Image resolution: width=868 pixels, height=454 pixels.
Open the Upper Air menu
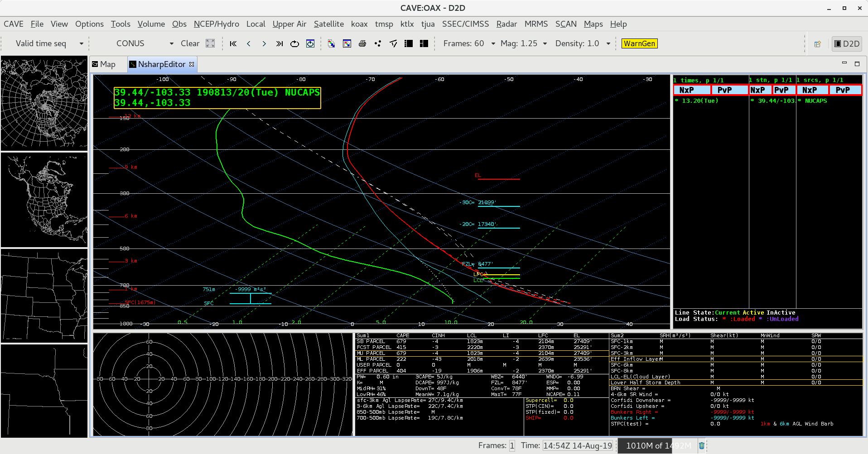point(289,24)
